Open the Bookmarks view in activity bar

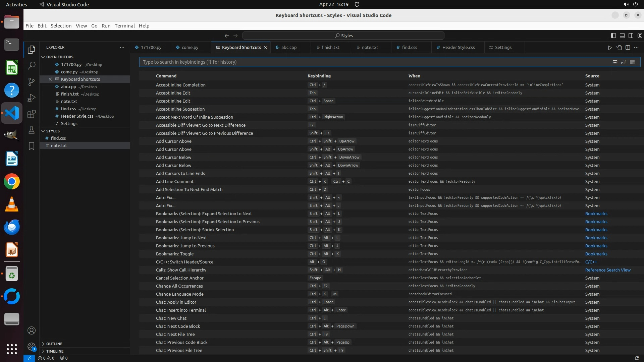pos(32,146)
